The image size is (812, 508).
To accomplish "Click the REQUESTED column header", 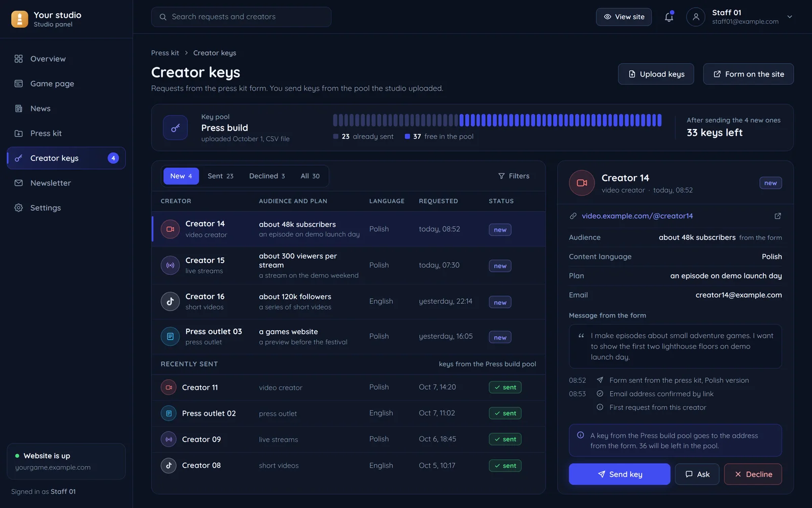I will [x=438, y=201].
